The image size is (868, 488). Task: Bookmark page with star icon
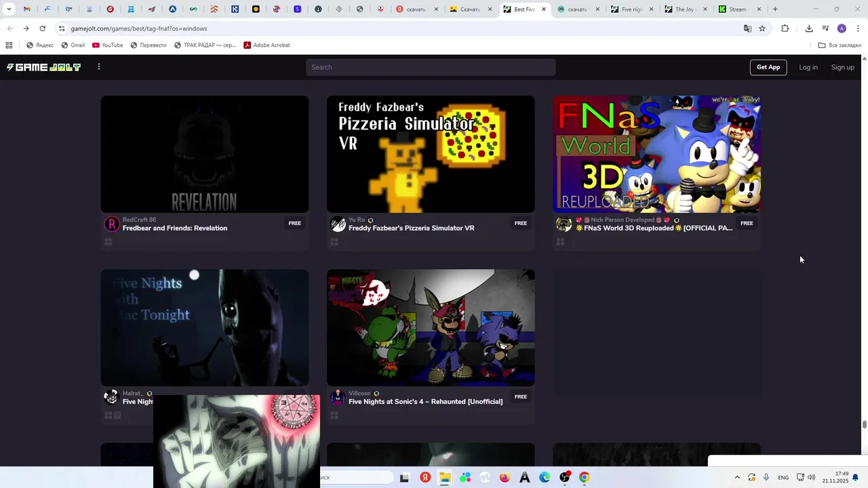tap(762, 28)
